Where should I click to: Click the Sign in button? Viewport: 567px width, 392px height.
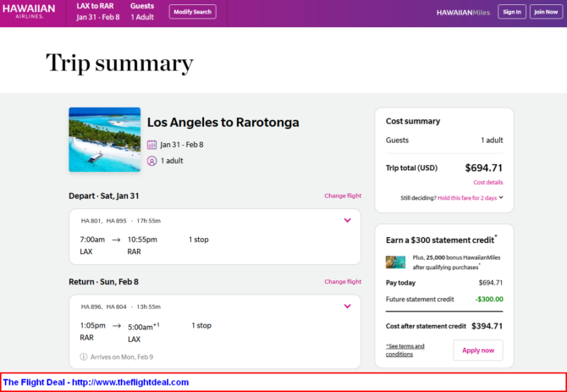coord(510,12)
